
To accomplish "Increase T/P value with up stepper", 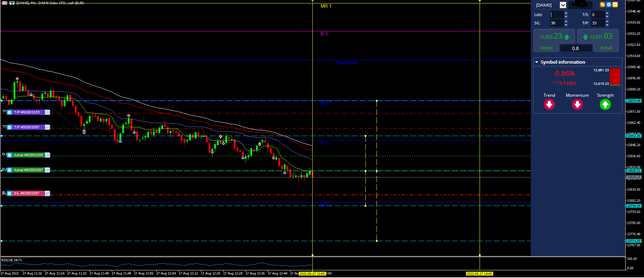I will [607, 22].
